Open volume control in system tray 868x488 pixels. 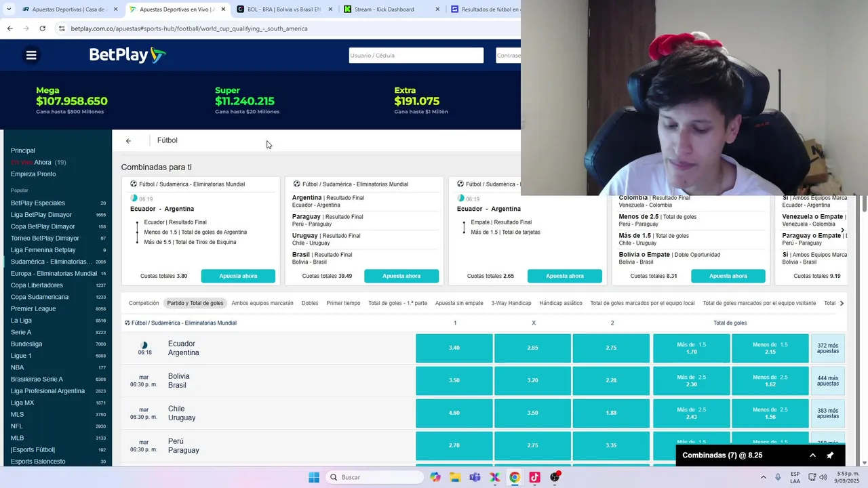tap(824, 477)
